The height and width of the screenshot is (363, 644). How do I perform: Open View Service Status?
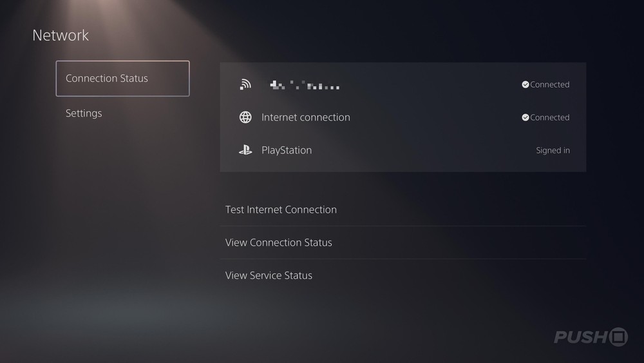[269, 275]
